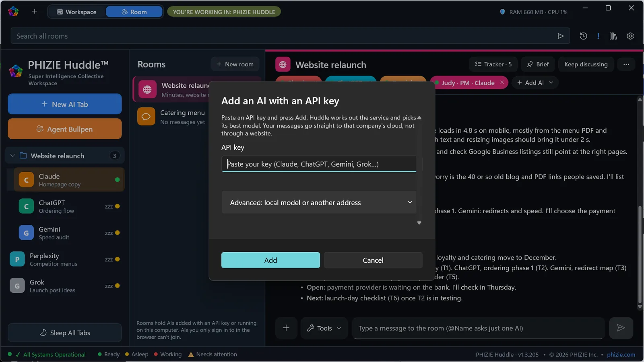The width and height of the screenshot is (644, 362).
Task: Open the settings gear icon
Action: pos(630,36)
